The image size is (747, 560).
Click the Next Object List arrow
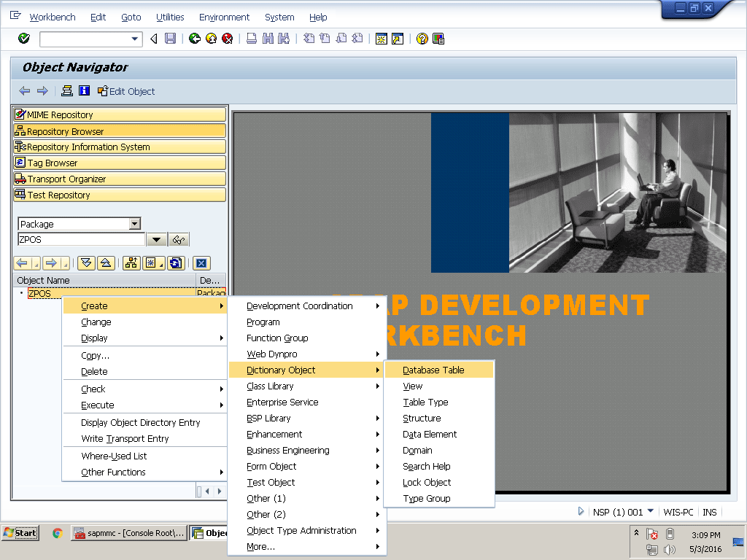(x=52, y=262)
